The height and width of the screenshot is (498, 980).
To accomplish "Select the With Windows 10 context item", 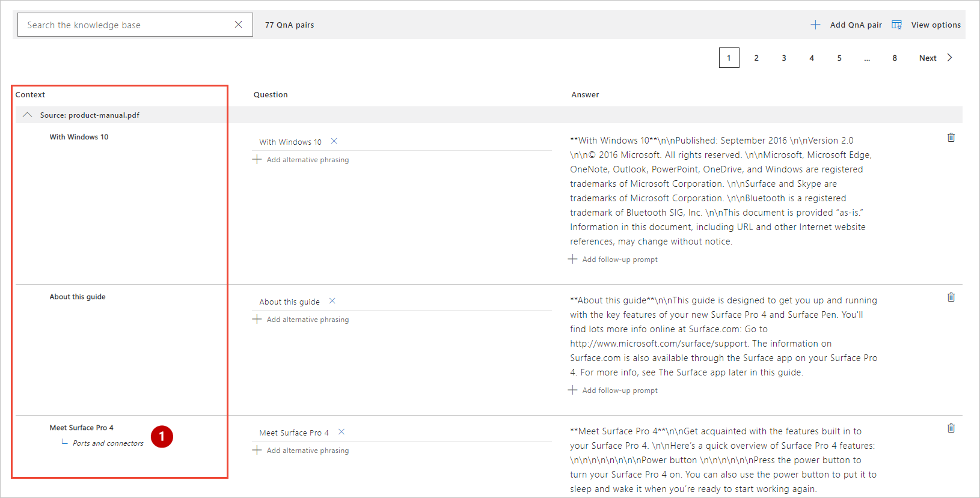I will click(79, 137).
